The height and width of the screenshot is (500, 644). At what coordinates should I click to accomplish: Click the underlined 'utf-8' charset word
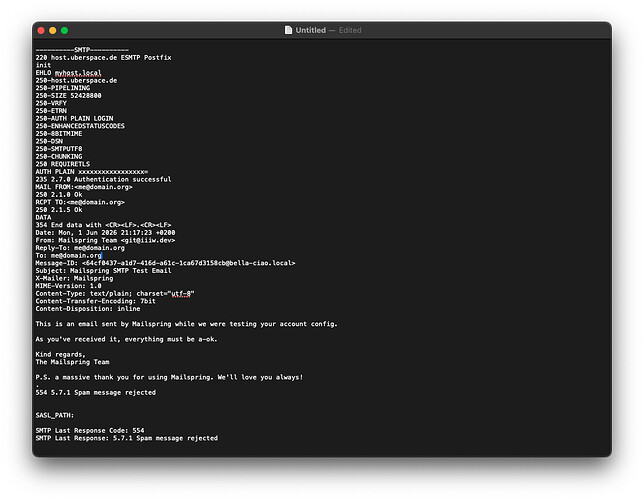(181, 293)
